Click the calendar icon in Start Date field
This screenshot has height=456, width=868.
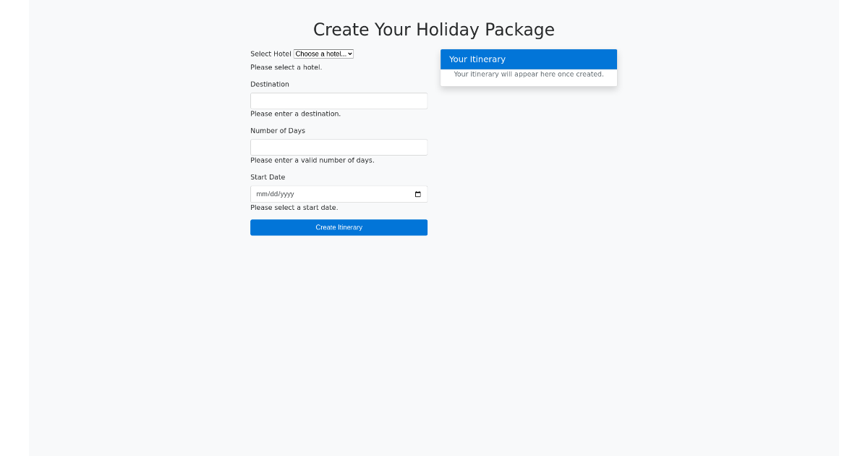[x=417, y=194]
